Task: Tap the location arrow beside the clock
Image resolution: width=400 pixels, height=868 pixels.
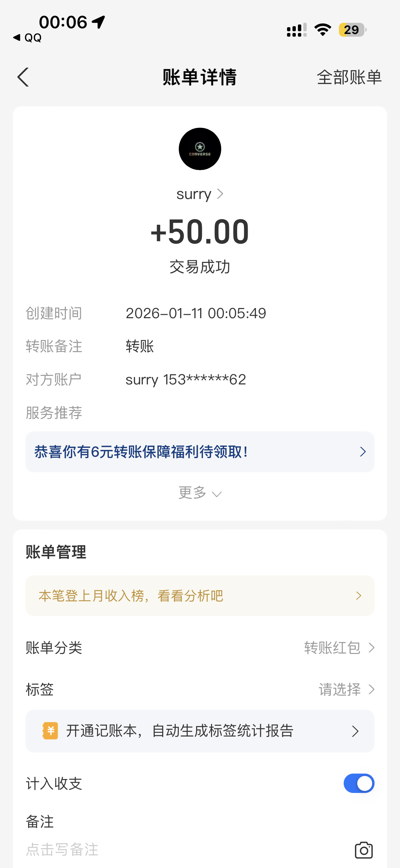Action: [x=98, y=22]
